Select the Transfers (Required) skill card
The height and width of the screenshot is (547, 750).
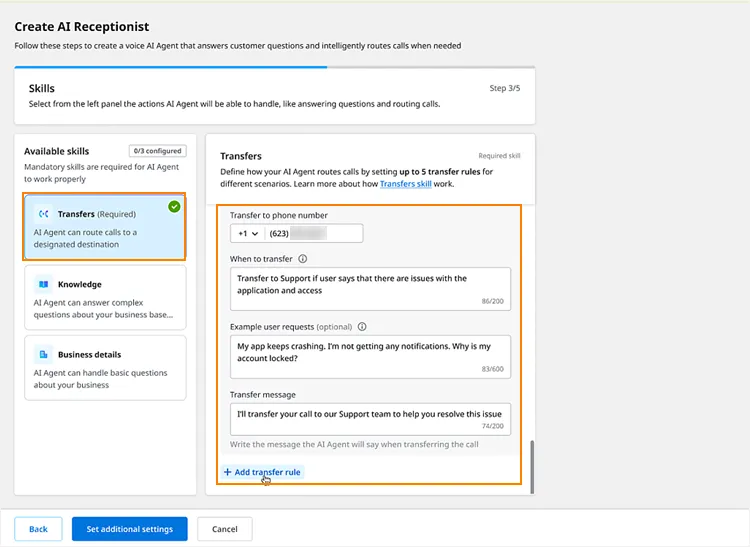(105, 227)
